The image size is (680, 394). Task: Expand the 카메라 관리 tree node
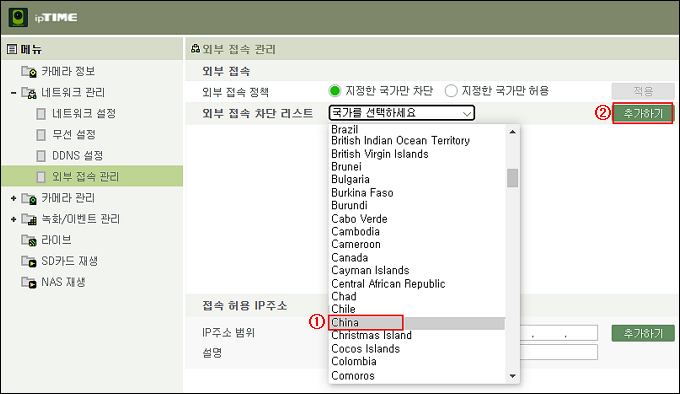13,199
